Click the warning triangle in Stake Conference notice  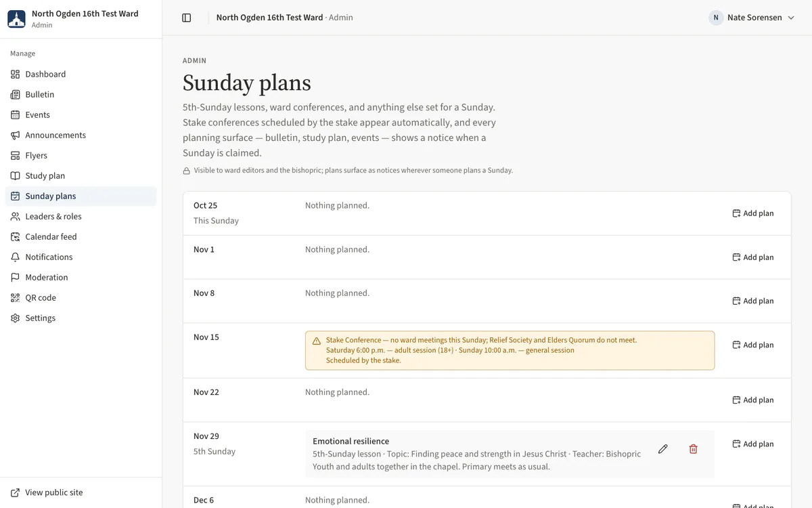(317, 341)
